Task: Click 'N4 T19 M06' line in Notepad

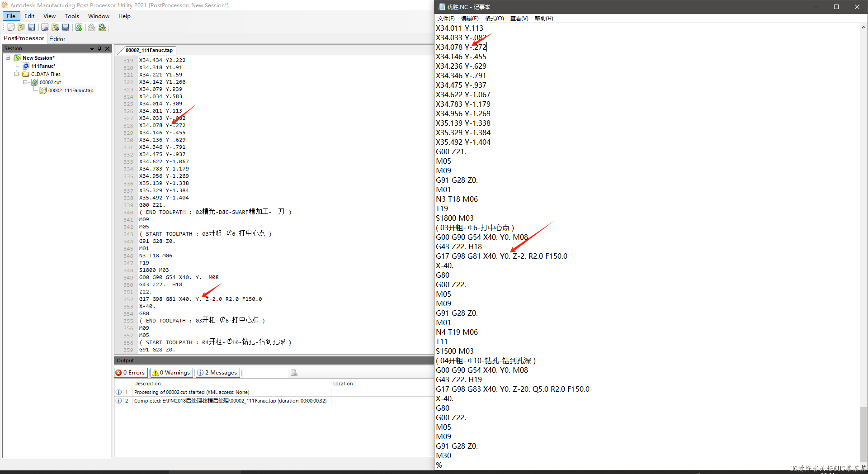Action: [457, 332]
